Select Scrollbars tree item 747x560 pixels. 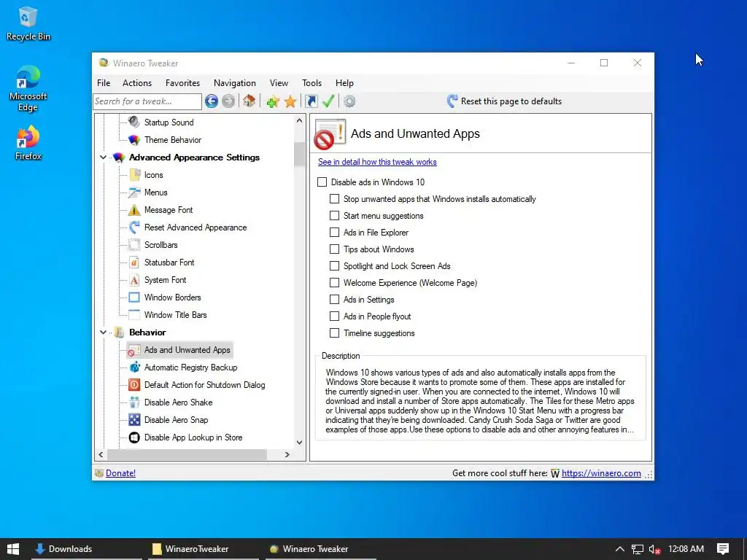pos(160,245)
